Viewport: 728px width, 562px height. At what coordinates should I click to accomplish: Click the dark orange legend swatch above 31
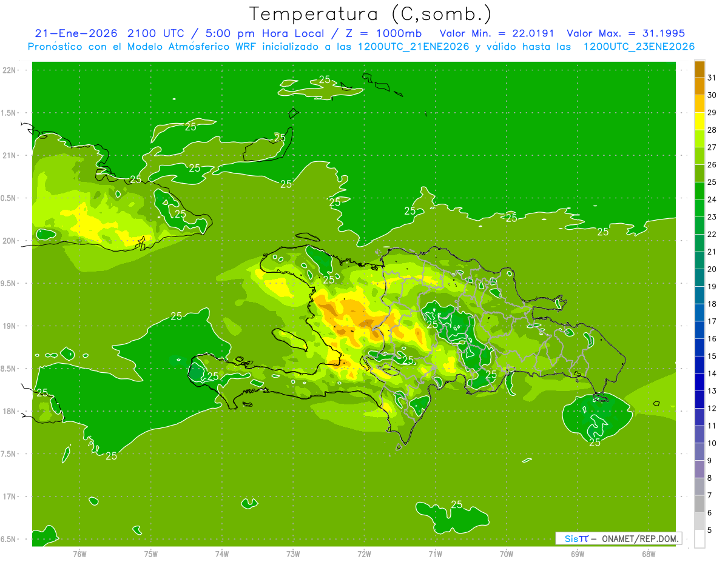pos(699,69)
